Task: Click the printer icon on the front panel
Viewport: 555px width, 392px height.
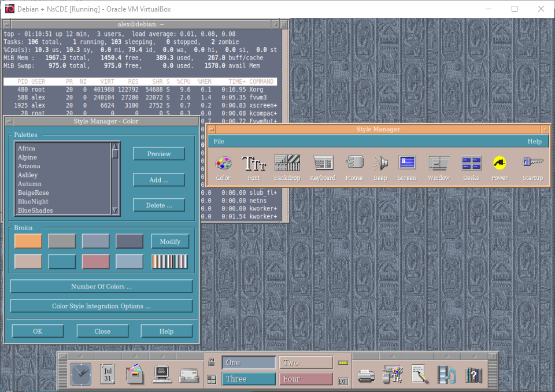Action: click(x=365, y=375)
